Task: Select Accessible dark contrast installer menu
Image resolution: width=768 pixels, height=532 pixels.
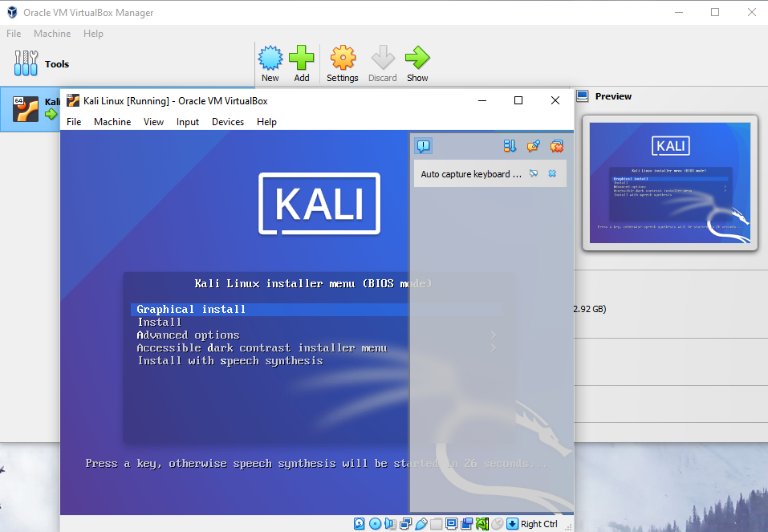Action: (x=262, y=347)
